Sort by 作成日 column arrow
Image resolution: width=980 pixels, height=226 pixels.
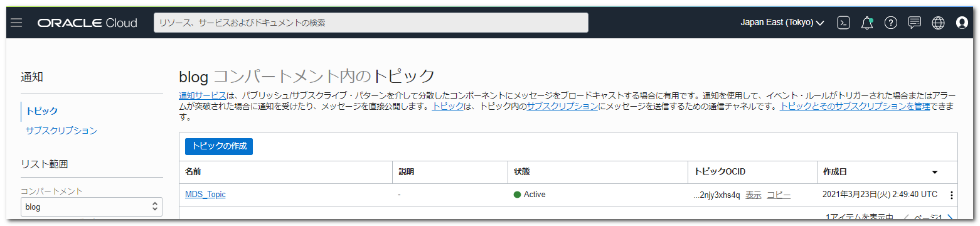tap(935, 172)
